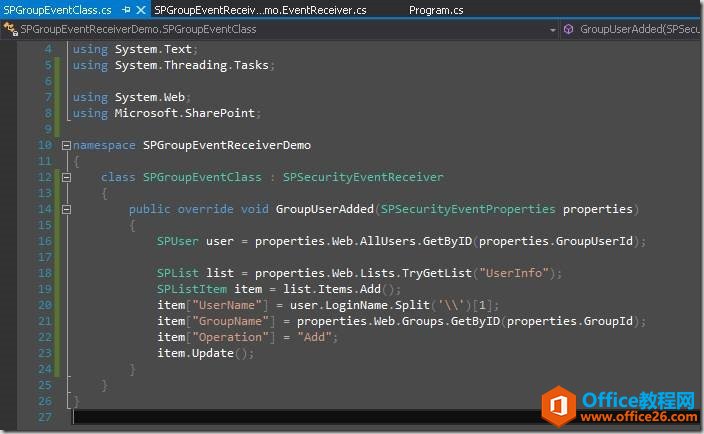The width and height of the screenshot is (704, 434).
Task: Click 'System.Web' on line 7
Action: click(150, 97)
